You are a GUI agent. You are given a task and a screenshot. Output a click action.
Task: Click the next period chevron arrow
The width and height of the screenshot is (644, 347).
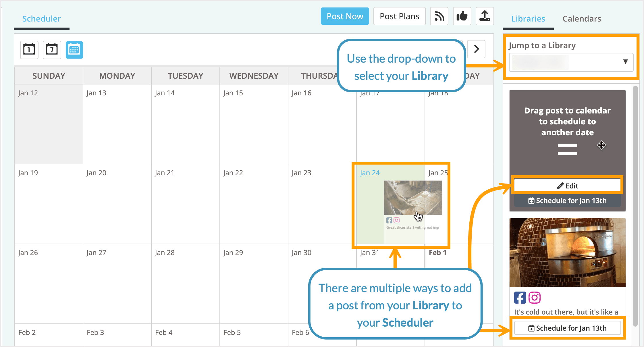[476, 49]
